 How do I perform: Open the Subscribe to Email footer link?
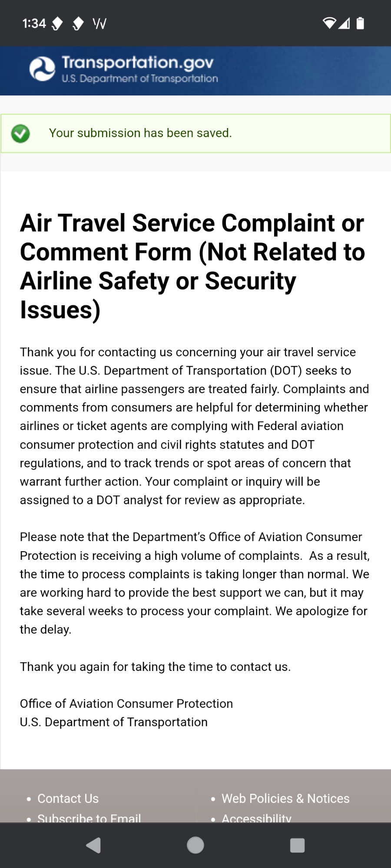coord(89,818)
